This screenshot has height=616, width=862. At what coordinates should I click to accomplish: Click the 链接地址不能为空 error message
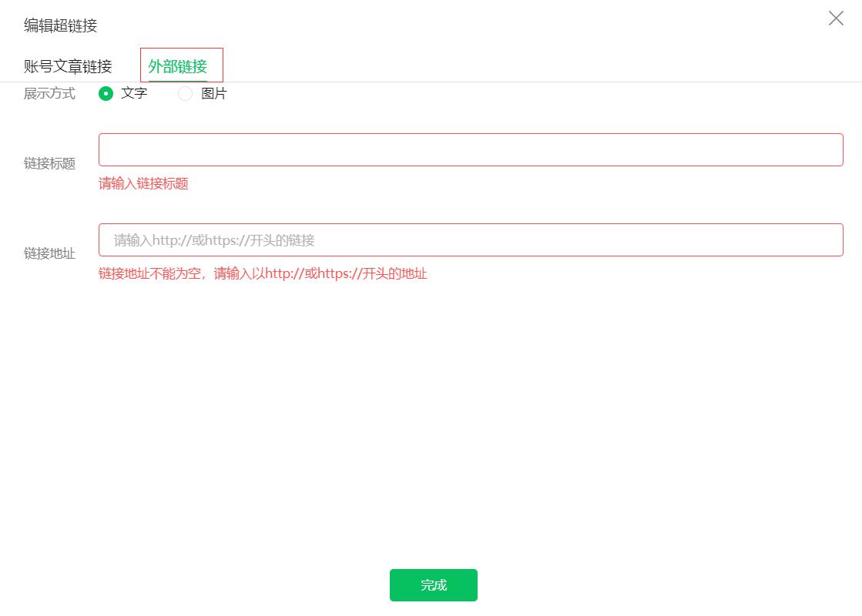point(263,273)
